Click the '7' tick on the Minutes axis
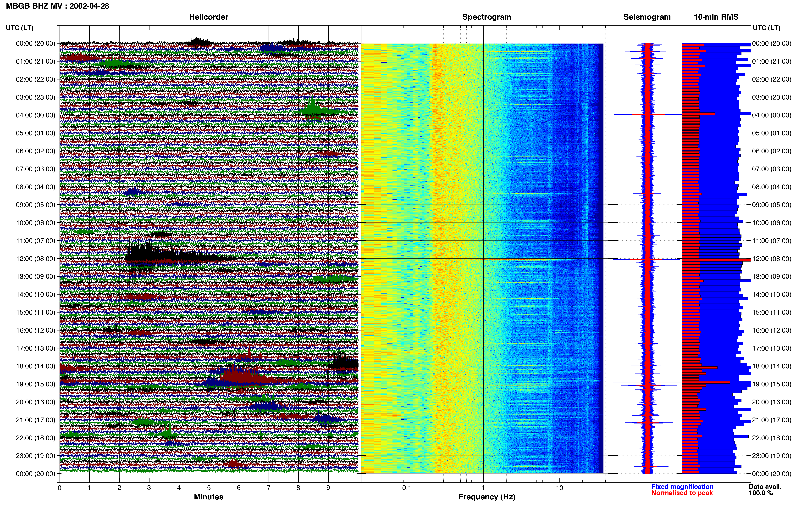812x508 pixels. click(269, 488)
